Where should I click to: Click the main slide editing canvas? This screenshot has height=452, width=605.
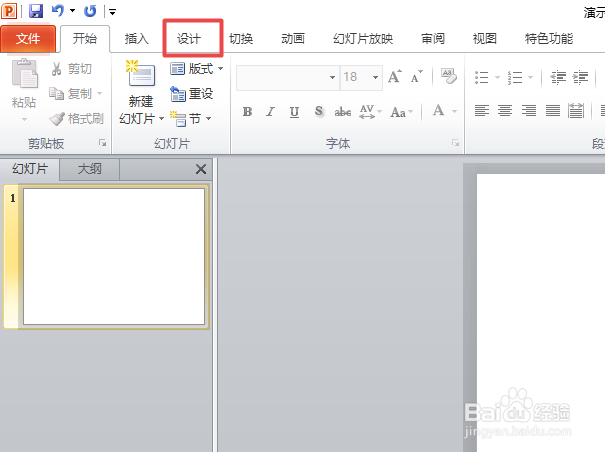(x=541, y=313)
